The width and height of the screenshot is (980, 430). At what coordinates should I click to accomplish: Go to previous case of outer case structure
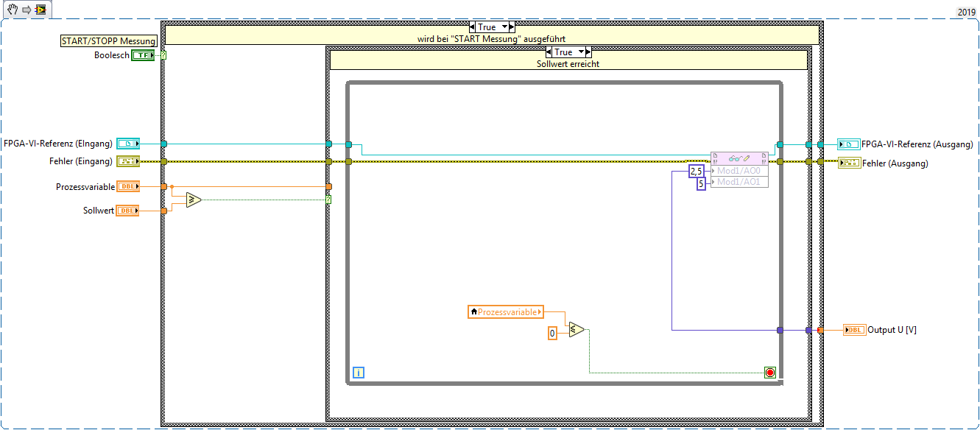click(473, 27)
